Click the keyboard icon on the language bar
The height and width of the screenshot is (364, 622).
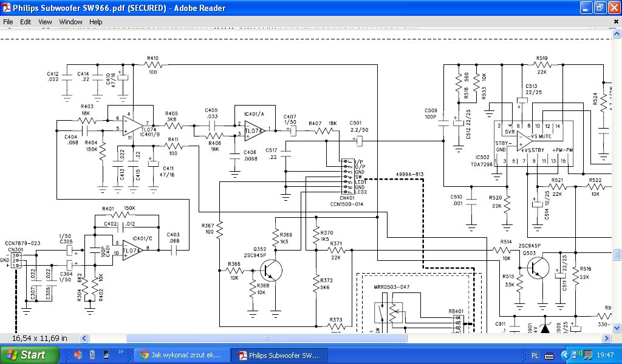click(549, 356)
